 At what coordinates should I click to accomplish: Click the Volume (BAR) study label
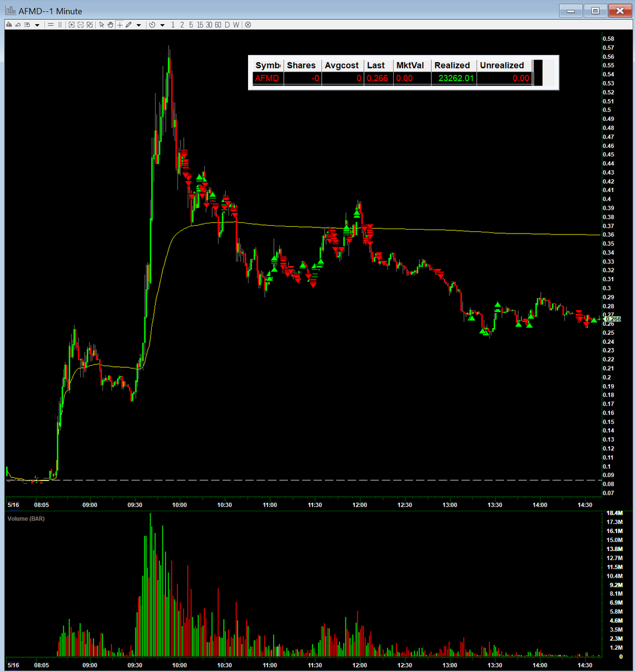tap(26, 519)
